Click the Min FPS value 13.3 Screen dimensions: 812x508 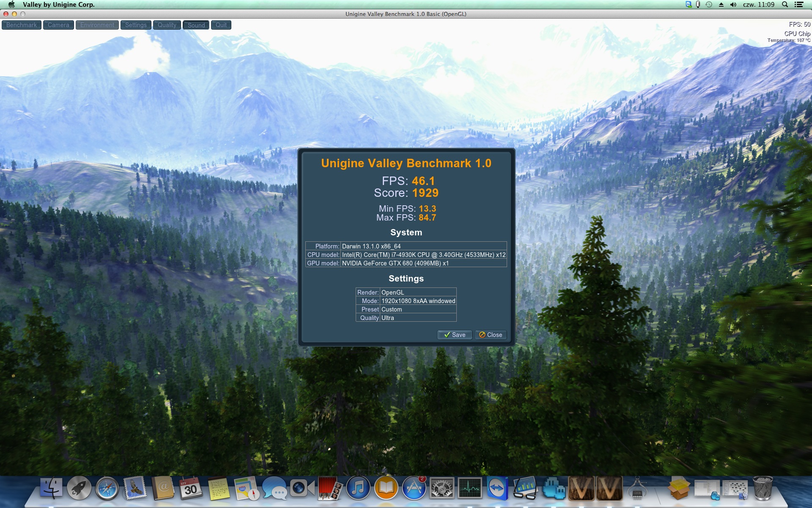coord(428,209)
